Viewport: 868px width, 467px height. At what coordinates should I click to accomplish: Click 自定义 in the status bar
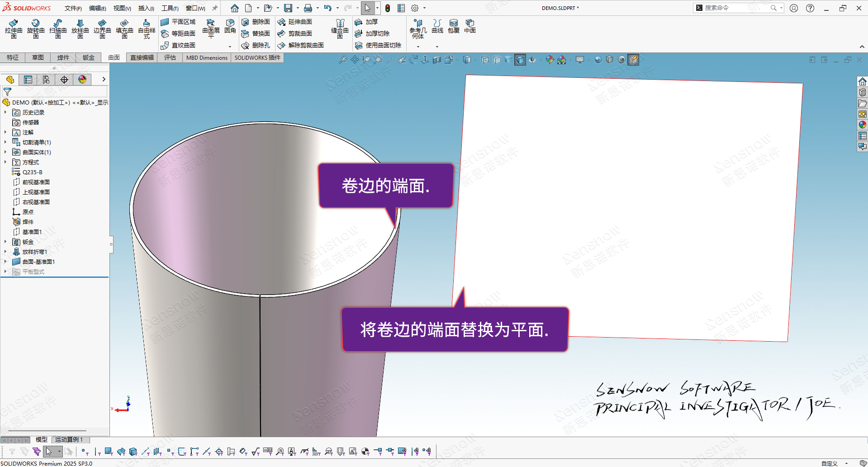tap(829, 463)
